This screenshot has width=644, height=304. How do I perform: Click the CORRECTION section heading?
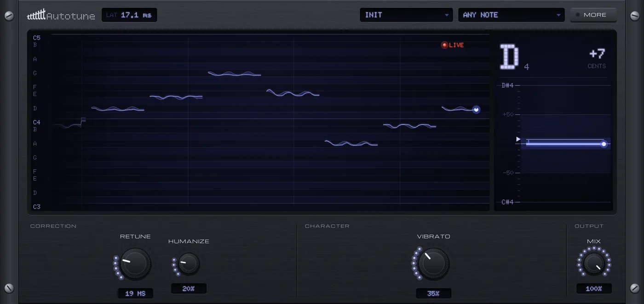point(53,226)
